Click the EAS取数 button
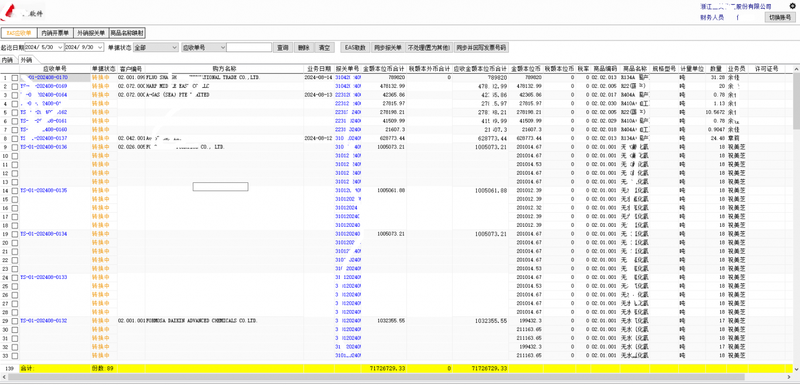 click(355, 47)
